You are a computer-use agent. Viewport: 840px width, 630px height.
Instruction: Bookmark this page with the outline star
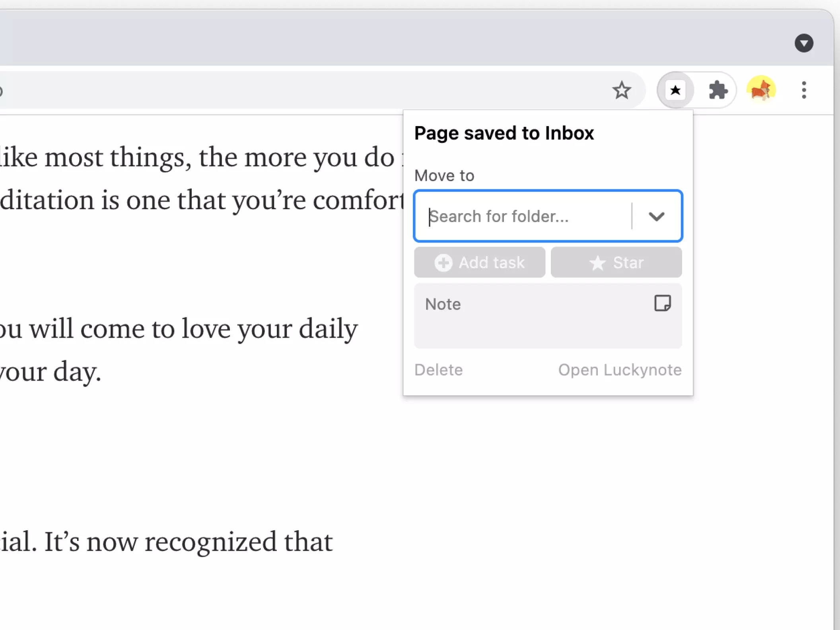click(x=621, y=90)
